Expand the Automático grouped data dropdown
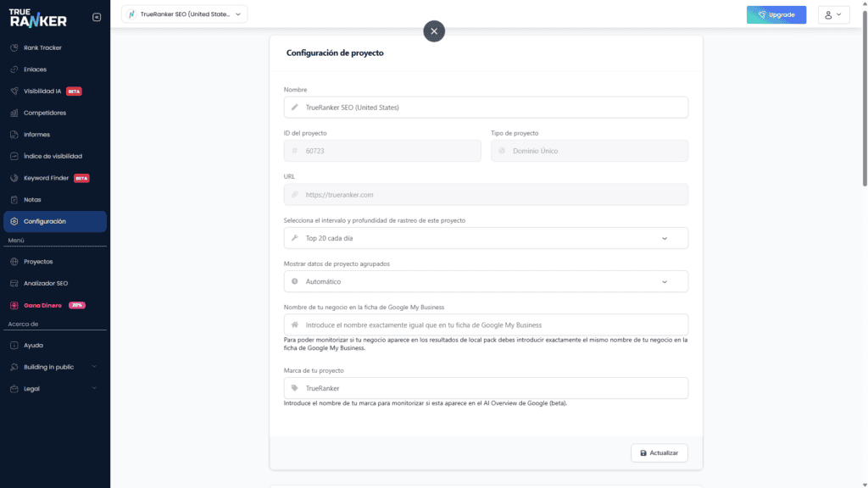Screen dimensions: 868x488 485,280
